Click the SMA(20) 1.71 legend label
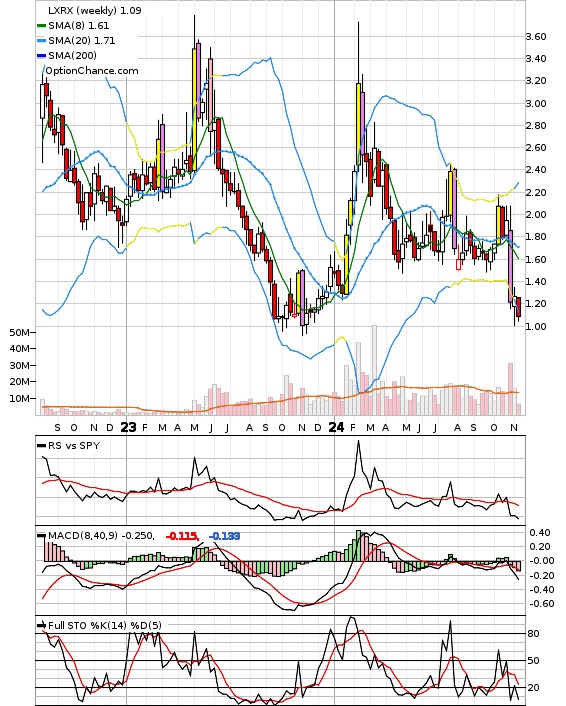This screenshot has height=706, width=566. click(x=82, y=41)
